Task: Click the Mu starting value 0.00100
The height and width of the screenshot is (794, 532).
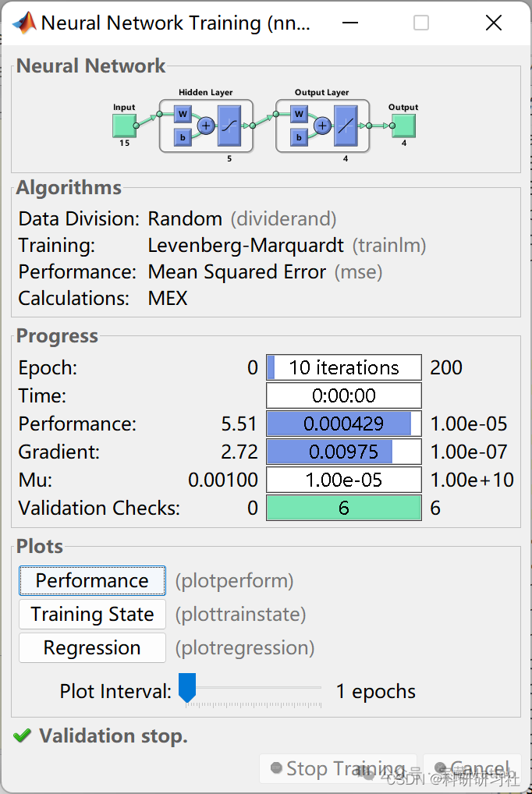Action: 223,480
